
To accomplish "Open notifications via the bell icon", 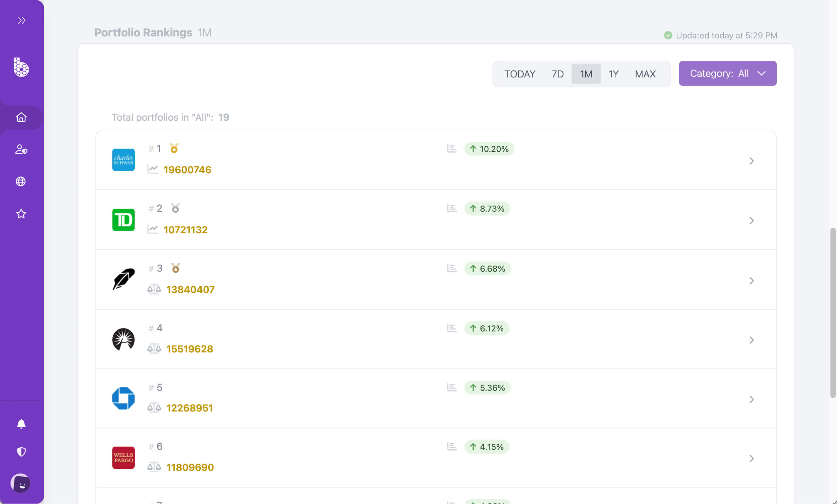I will 21,424.
